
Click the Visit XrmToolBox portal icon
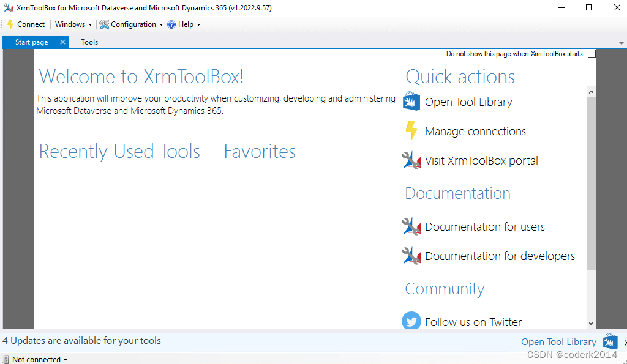coord(411,160)
